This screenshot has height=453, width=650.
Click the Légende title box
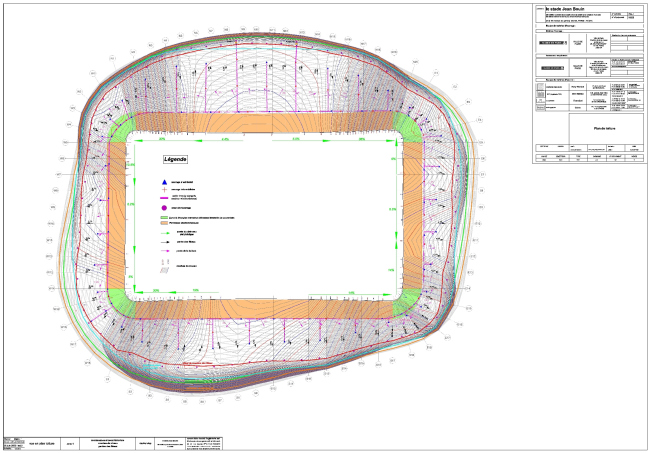pos(176,159)
